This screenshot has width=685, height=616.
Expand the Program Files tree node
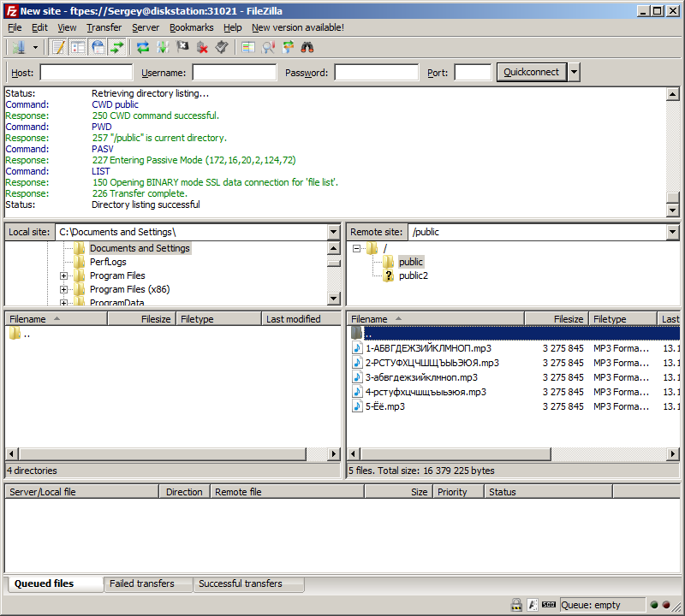tap(63, 275)
